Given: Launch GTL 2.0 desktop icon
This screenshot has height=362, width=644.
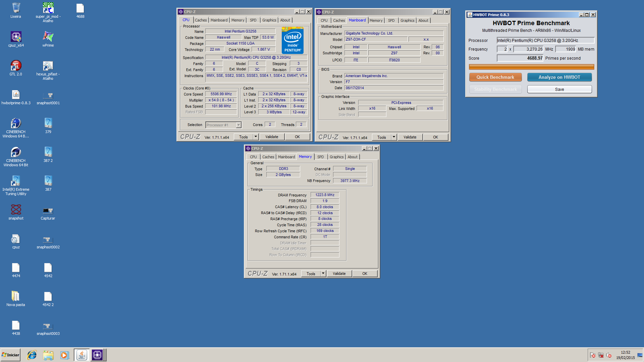Looking at the screenshot, I should tap(16, 68).
